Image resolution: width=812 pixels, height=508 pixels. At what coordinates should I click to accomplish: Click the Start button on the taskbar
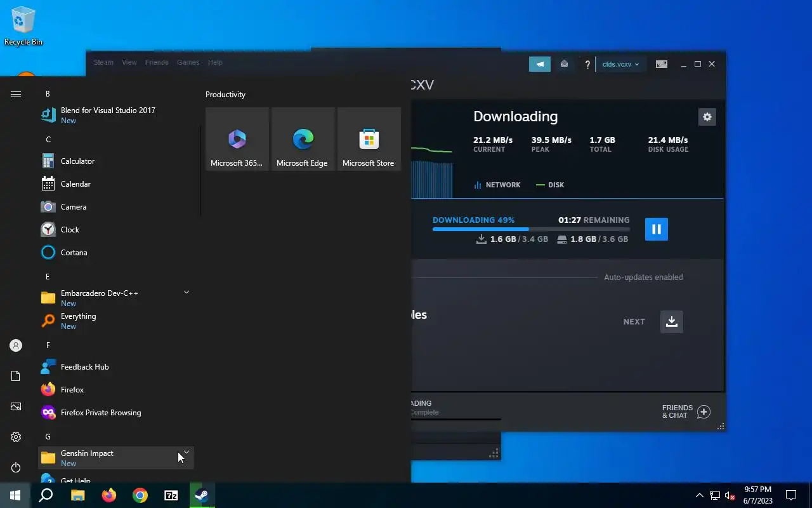pyautogui.click(x=15, y=495)
